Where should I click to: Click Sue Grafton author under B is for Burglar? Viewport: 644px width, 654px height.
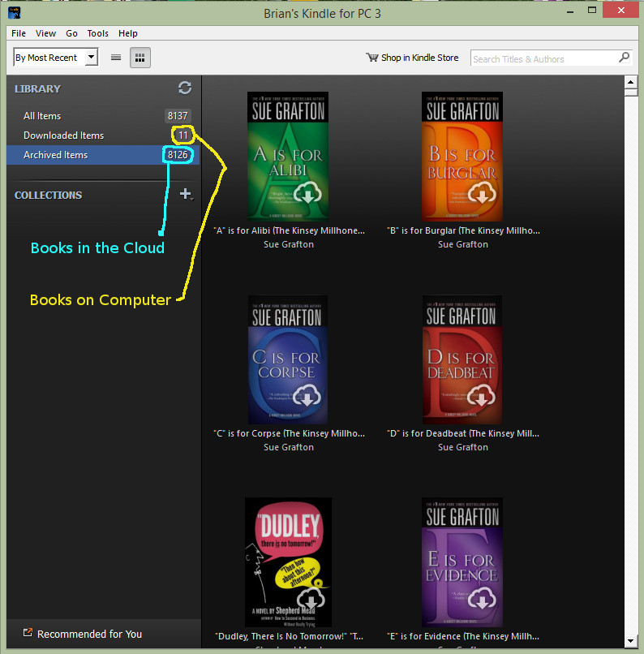pyautogui.click(x=462, y=244)
